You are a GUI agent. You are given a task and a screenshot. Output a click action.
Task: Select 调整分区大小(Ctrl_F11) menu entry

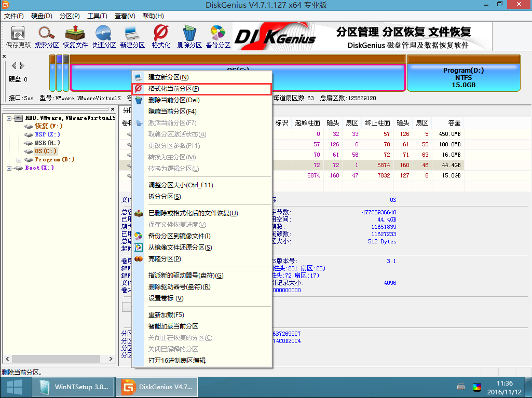click(202, 185)
